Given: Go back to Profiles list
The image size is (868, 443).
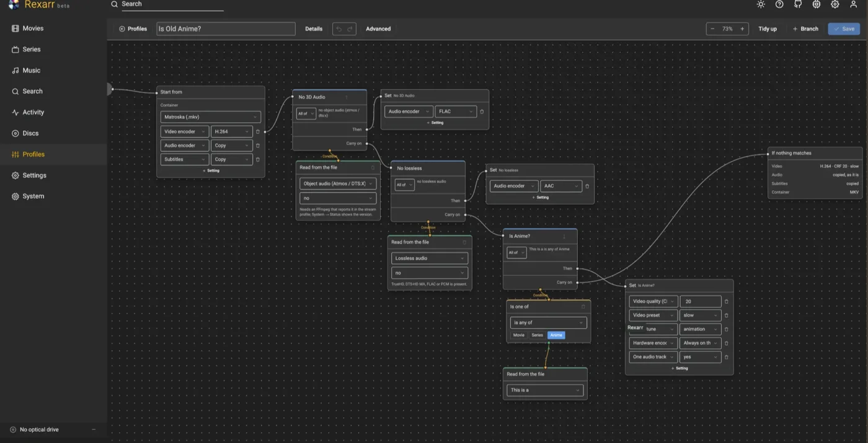Looking at the screenshot, I should [x=133, y=29].
